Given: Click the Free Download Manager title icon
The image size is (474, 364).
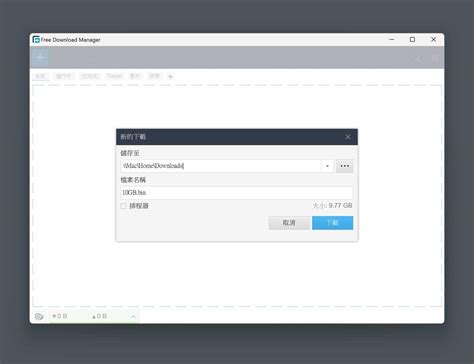Looking at the screenshot, I should tap(36, 40).
